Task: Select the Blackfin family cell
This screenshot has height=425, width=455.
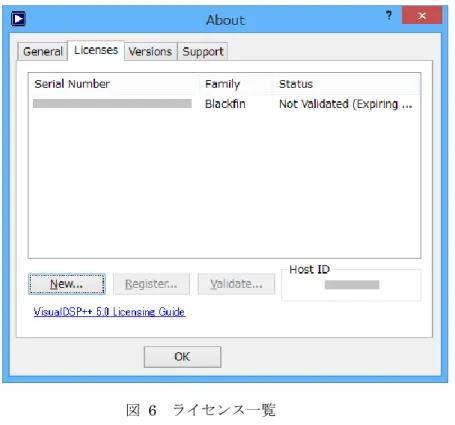Action: tap(225, 104)
